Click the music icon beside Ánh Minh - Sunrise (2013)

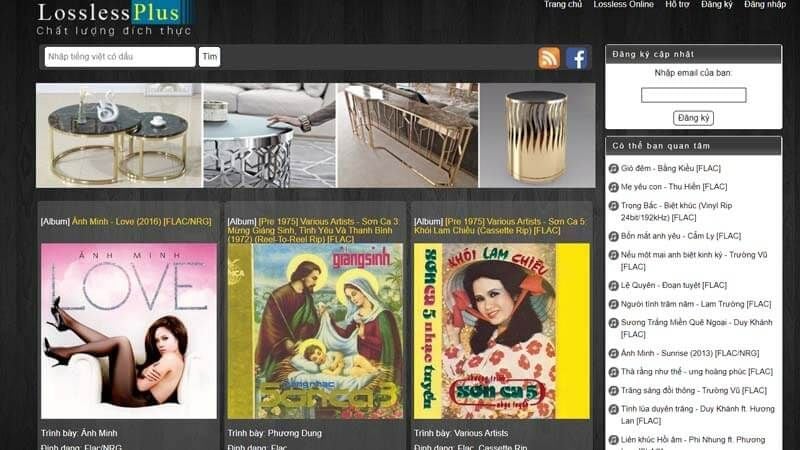pos(613,354)
